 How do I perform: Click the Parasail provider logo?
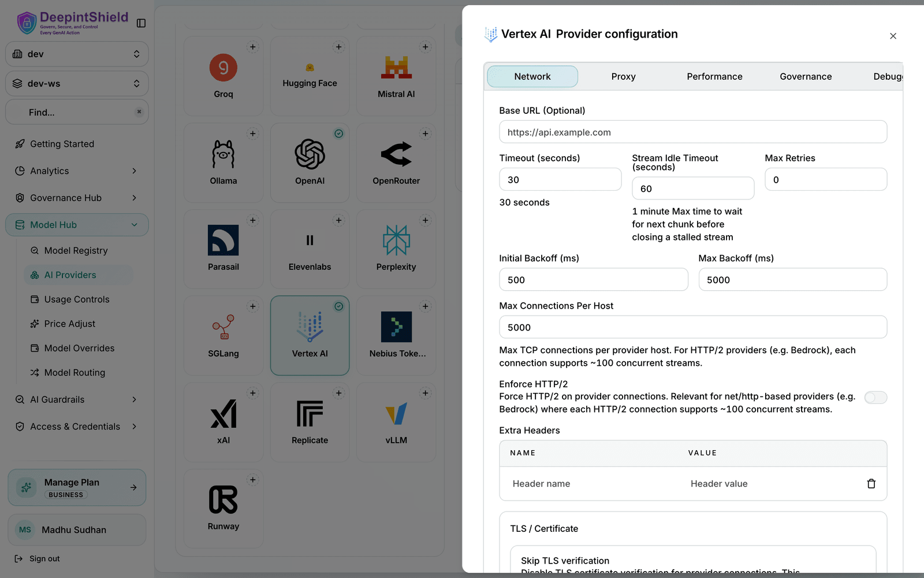pyautogui.click(x=223, y=240)
